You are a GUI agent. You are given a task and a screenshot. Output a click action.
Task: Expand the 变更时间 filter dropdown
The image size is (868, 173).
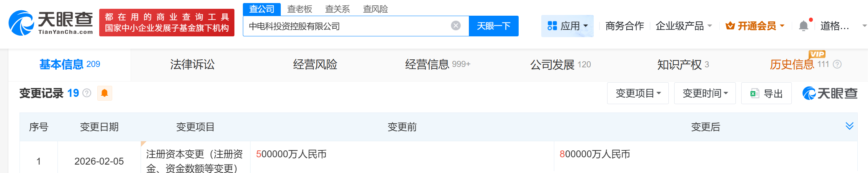(x=705, y=93)
